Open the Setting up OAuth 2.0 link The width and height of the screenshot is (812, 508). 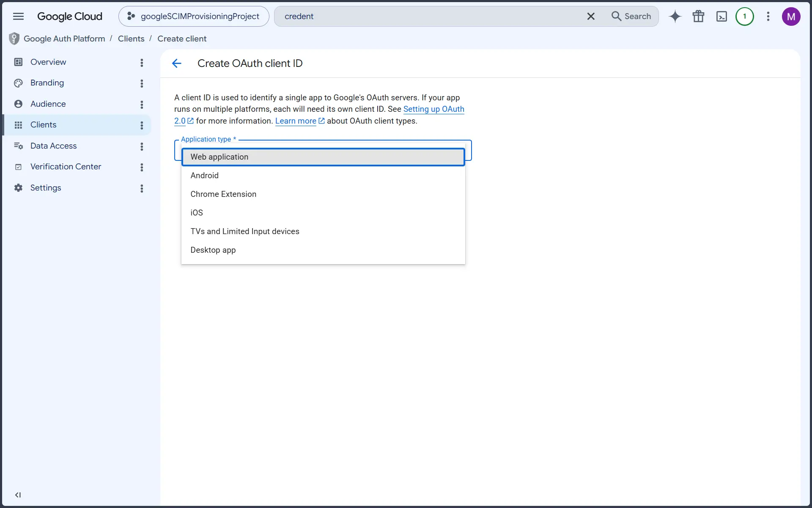pyautogui.click(x=434, y=109)
